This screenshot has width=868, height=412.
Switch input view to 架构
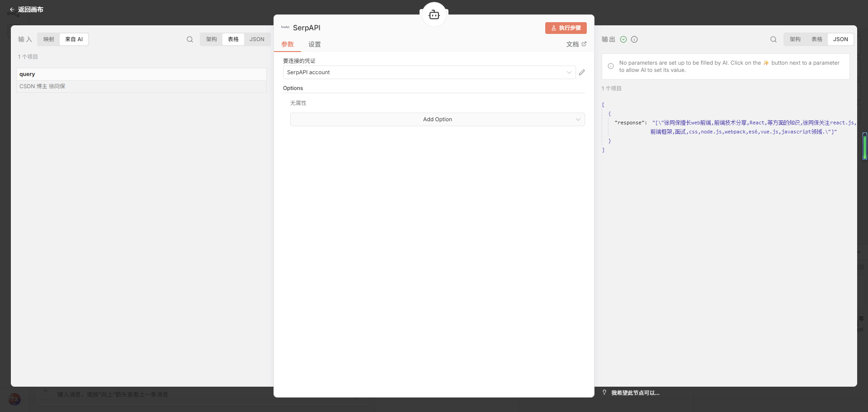pos(212,39)
